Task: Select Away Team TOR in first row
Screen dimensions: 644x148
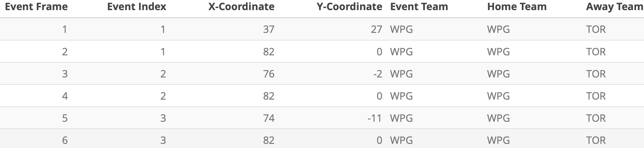Action: click(596, 29)
